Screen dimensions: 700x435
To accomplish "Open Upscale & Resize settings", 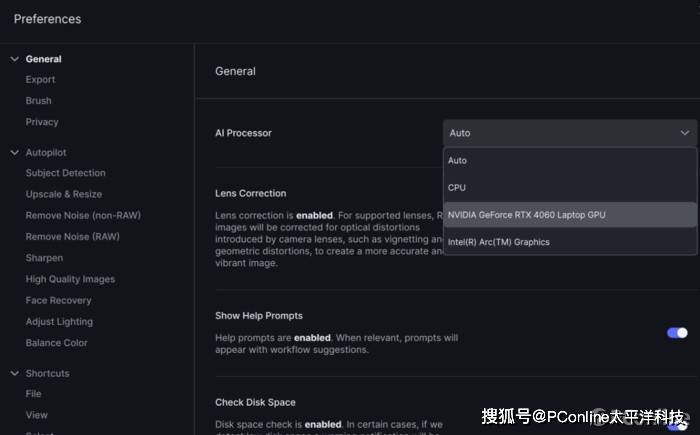I will point(63,194).
